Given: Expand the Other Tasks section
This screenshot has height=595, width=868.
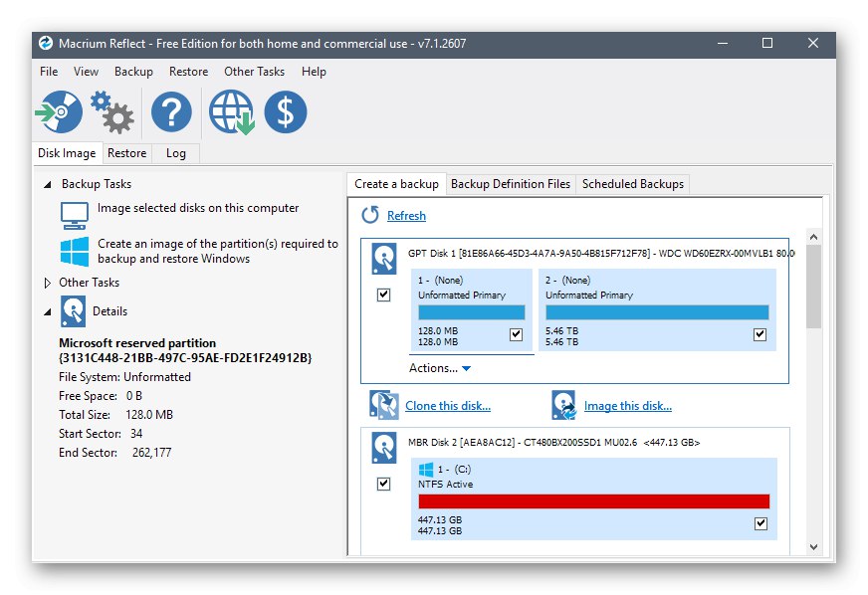Looking at the screenshot, I should pyautogui.click(x=48, y=283).
